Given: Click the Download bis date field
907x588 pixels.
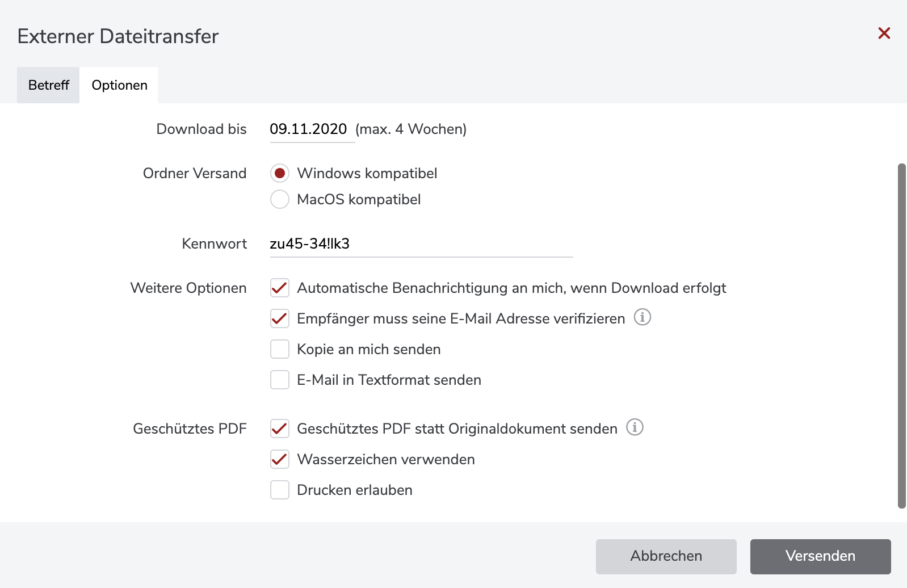Looking at the screenshot, I should click(308, 129).
